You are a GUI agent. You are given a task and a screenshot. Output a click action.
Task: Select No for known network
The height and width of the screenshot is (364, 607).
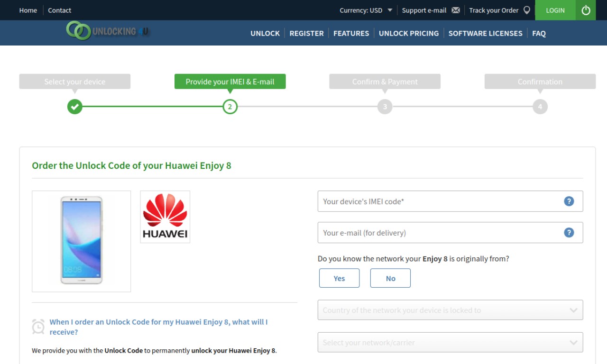[x=391, y=278]
